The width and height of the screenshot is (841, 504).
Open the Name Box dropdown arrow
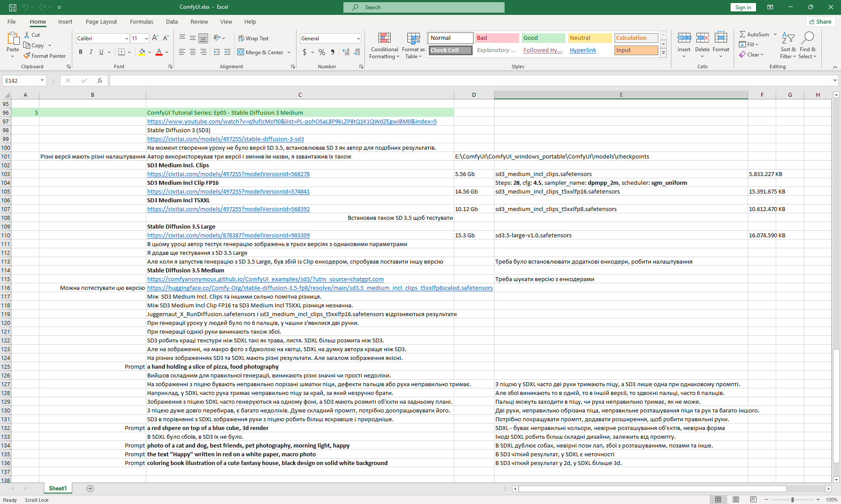pos(42,81)
